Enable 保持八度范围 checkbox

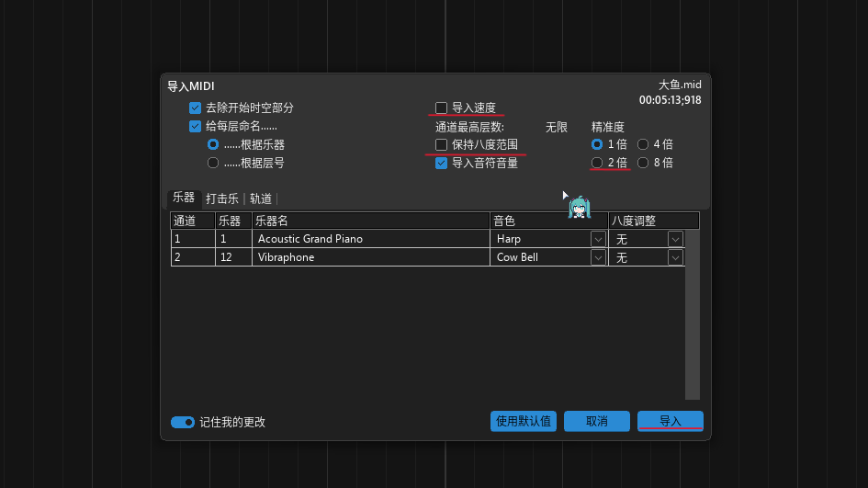441,144
